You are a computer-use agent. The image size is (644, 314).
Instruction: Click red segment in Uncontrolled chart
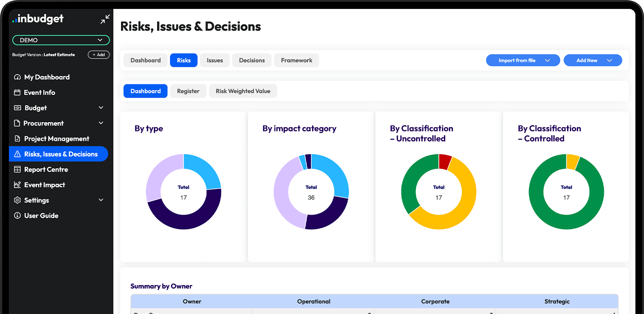coord(444,161)
